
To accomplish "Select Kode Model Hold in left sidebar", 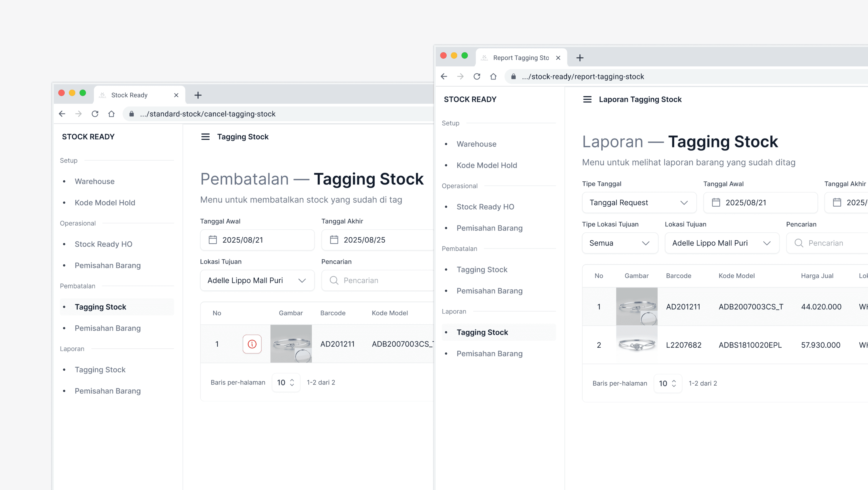I will tap(104, 203).
